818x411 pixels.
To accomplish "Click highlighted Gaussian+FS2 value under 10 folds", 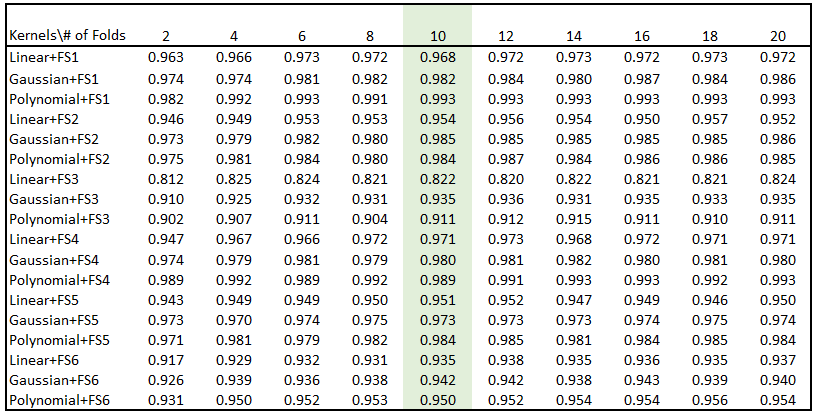I will 437,138.
